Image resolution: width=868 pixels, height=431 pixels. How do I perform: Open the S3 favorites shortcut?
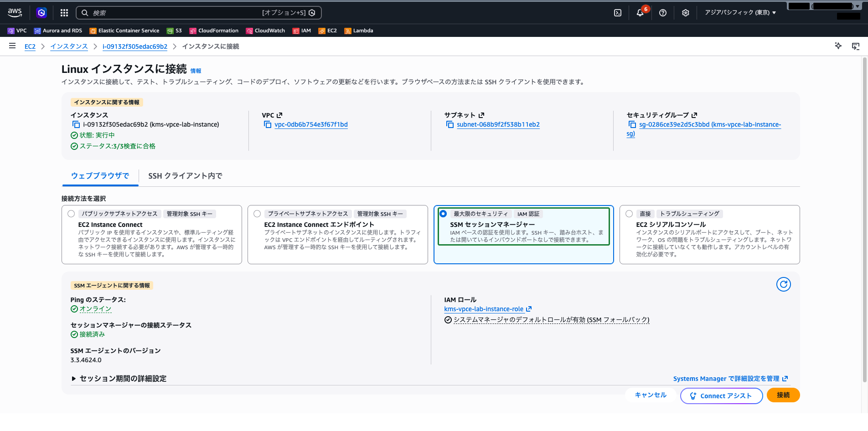coord(174,31)
